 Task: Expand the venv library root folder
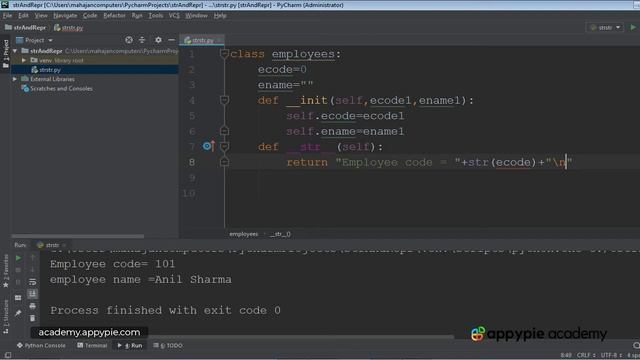tap(24, 60)
